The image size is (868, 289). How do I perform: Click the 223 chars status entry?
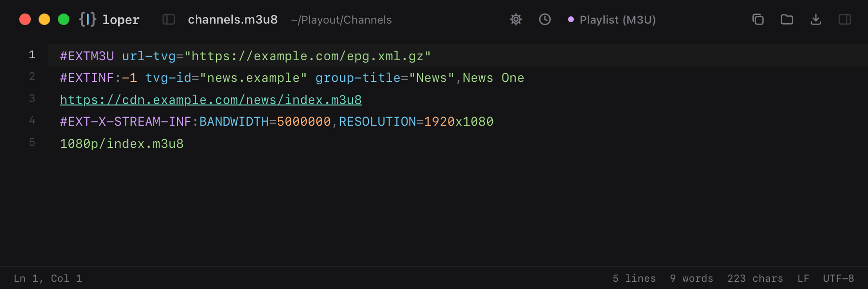pos(755,278)
